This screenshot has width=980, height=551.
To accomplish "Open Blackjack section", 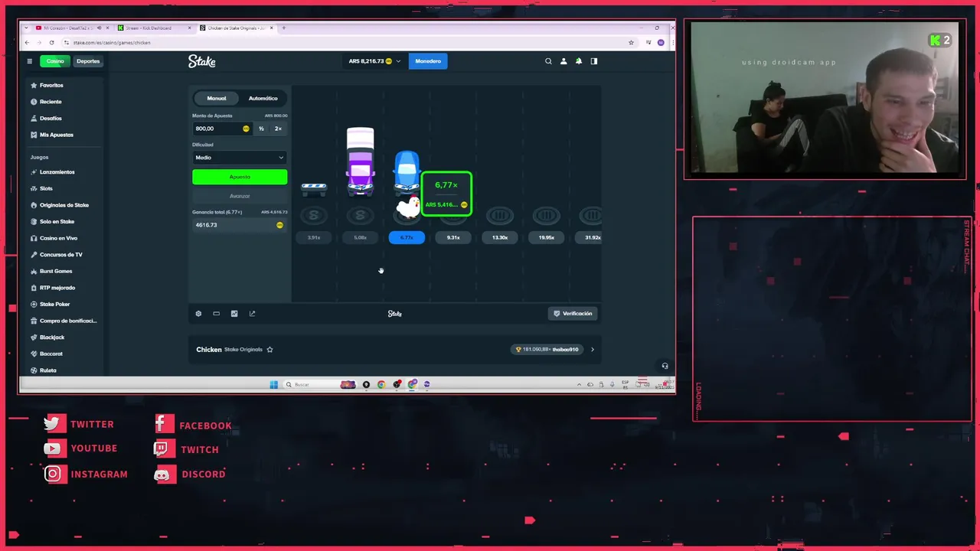I will click(x=52, y=337).
